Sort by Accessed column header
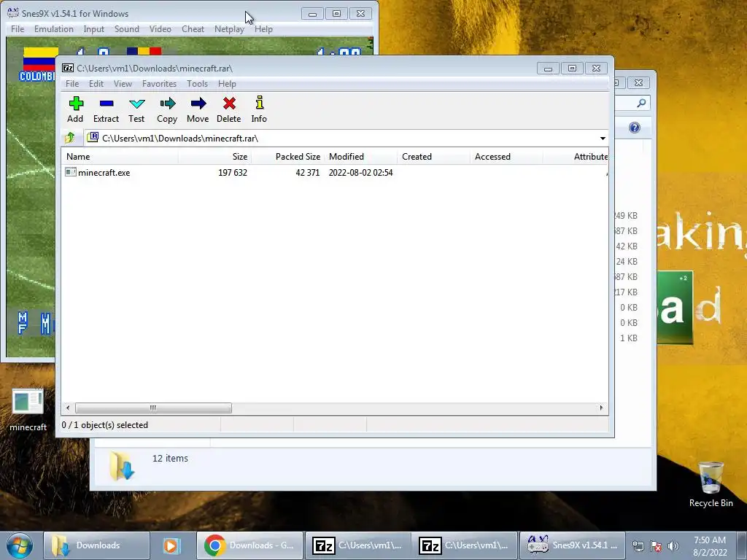Image resolution: width=747 pixels, height=560 pixels. point(506,157)
